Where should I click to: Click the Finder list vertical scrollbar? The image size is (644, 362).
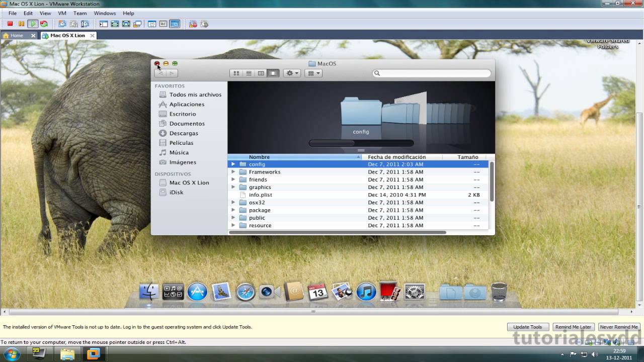point(492,182)
